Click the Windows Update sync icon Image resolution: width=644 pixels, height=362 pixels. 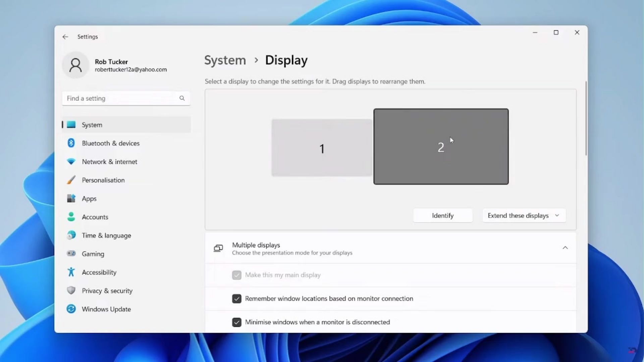(71, 309)
